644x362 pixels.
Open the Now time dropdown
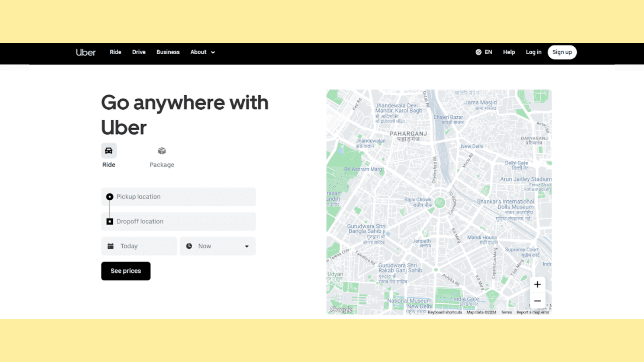click(x=218, y=246)
